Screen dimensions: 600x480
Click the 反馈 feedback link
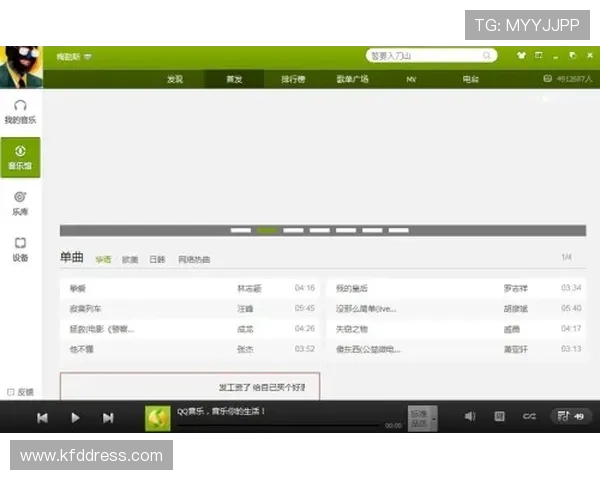click(21, 392)
